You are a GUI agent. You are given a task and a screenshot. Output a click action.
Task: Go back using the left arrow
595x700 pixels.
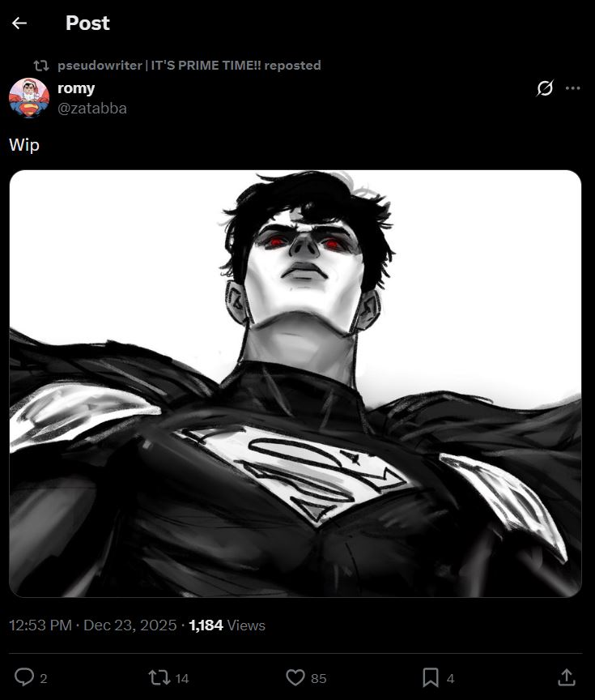point(19,23)
